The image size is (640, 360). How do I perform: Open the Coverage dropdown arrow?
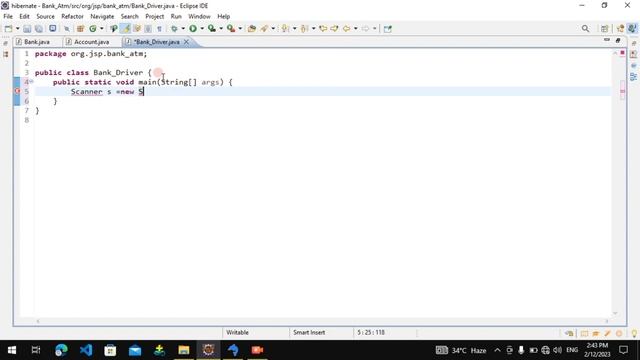click(x=221, y=29)
